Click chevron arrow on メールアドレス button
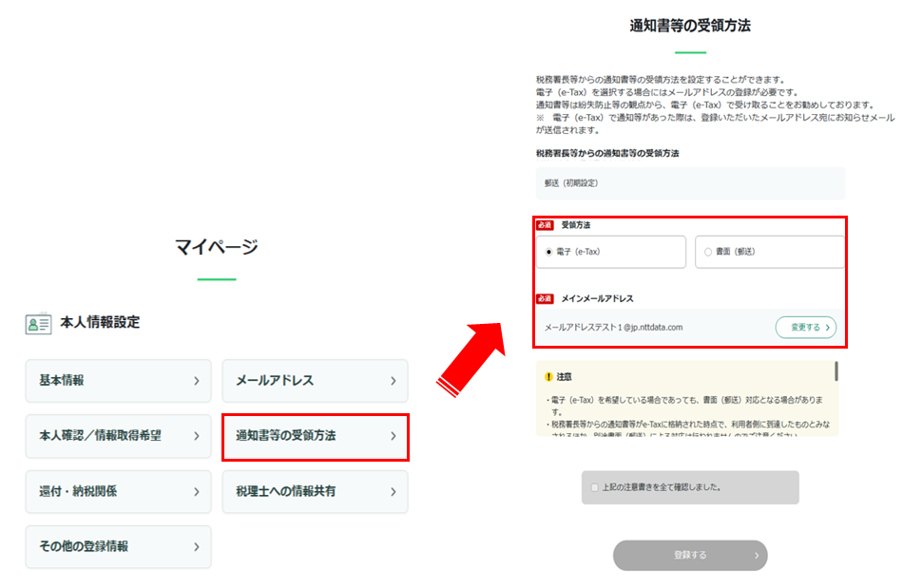 (x=394, y=381)
